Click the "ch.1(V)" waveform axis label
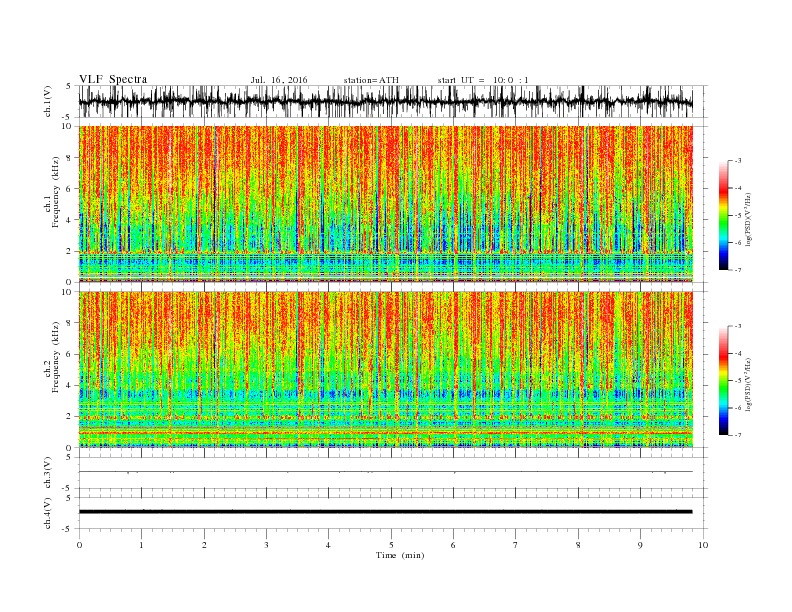Viewport: 792px width, 612px height. (x=48, y=101)
